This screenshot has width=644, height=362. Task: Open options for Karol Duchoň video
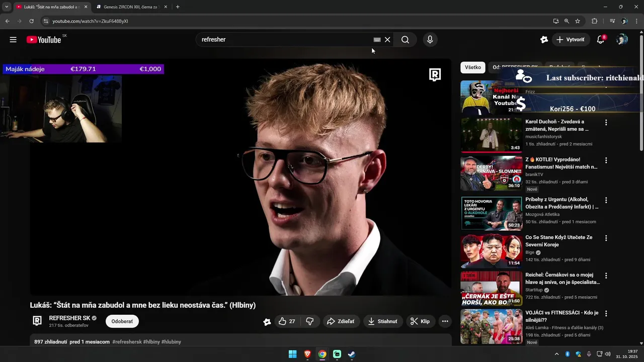point(606,122)
